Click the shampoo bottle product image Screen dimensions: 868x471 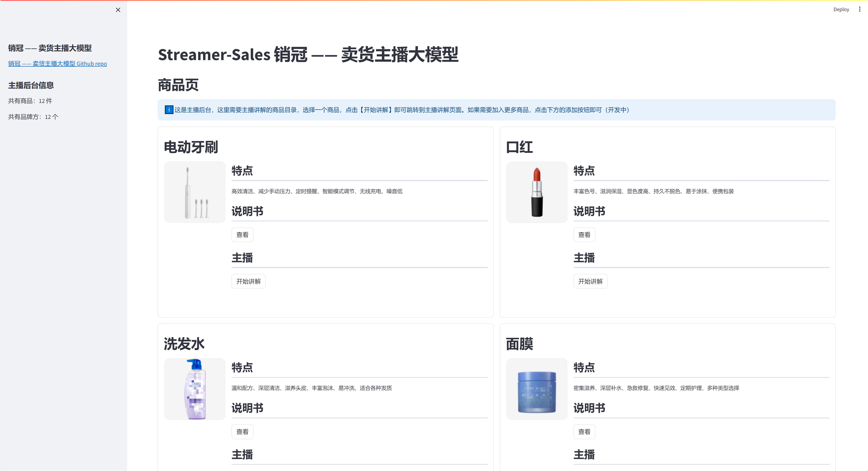pyautogui.click(x=195, y=389)
